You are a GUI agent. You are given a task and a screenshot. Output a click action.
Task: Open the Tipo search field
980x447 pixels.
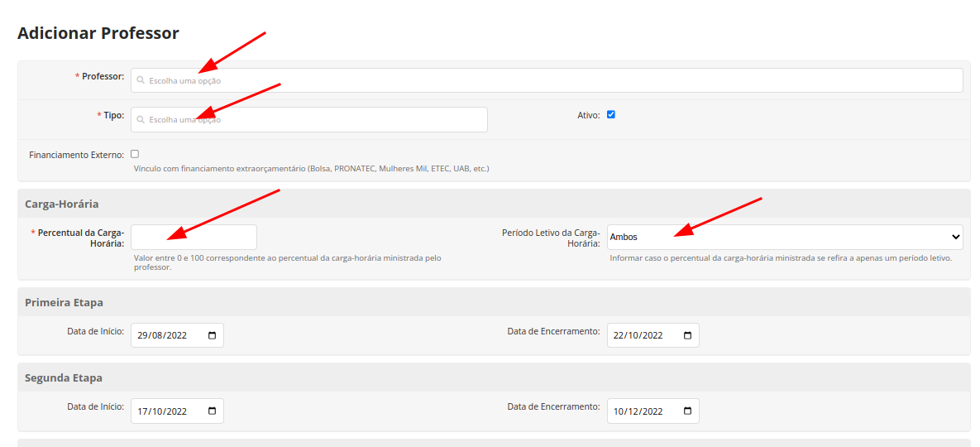[x=308, y=119]
